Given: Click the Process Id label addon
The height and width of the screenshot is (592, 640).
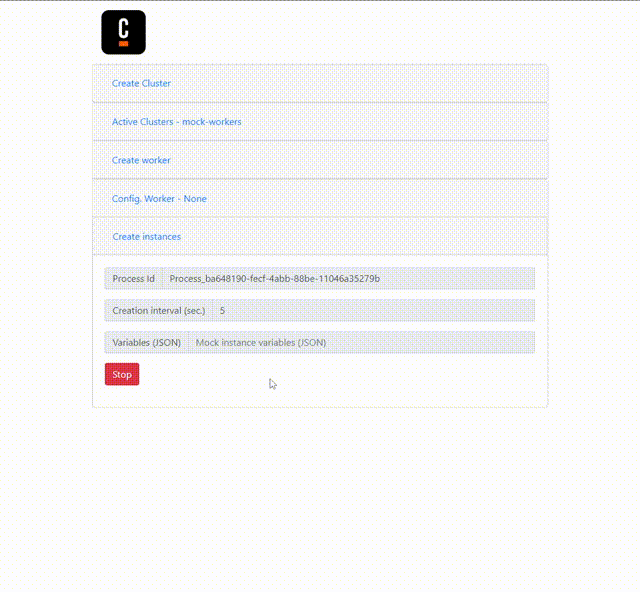Looking at the screenshot, I should [133, 278].
